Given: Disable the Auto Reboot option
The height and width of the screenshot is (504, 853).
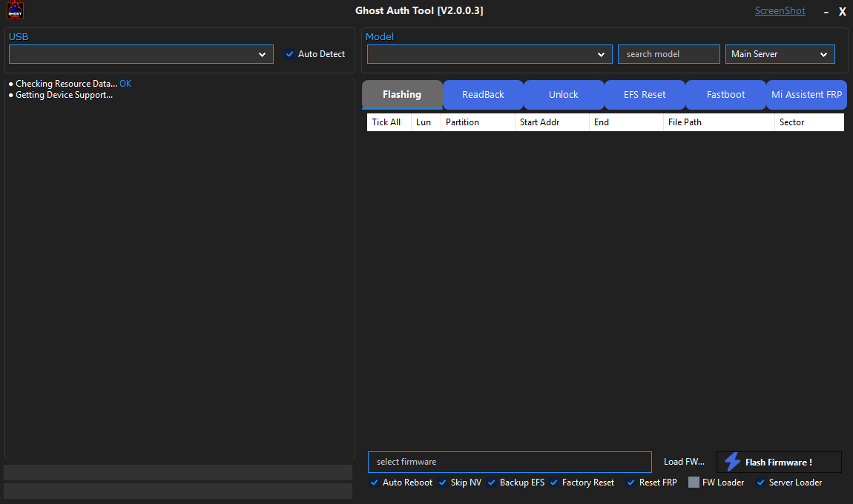Looking at the screenshot, I should [375, 483].
